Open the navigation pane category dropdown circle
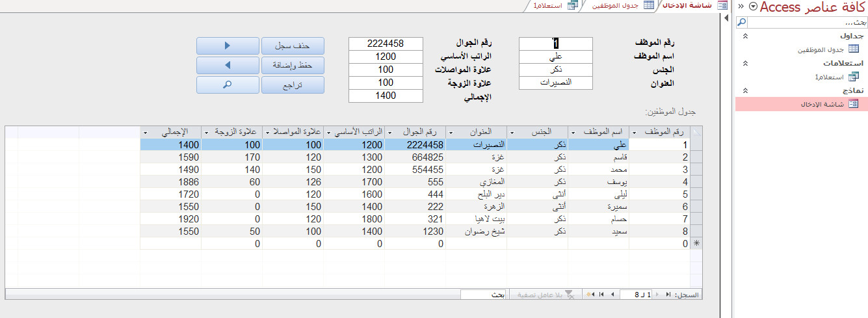868x318 pixels. pyautogui.click(x=753, y=7)
